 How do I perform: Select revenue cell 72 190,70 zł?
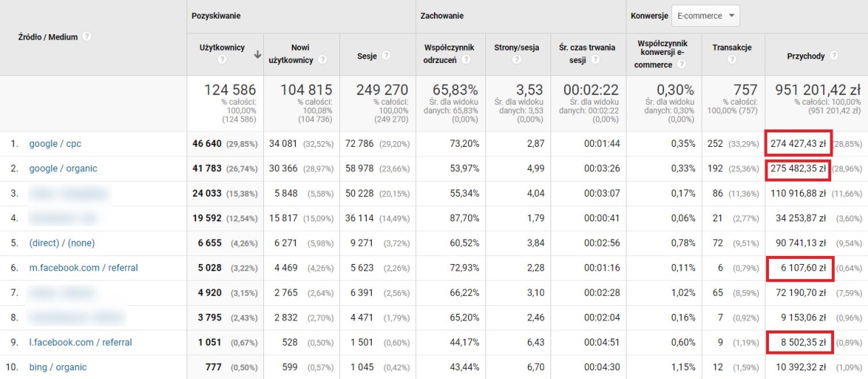point(801,293)
